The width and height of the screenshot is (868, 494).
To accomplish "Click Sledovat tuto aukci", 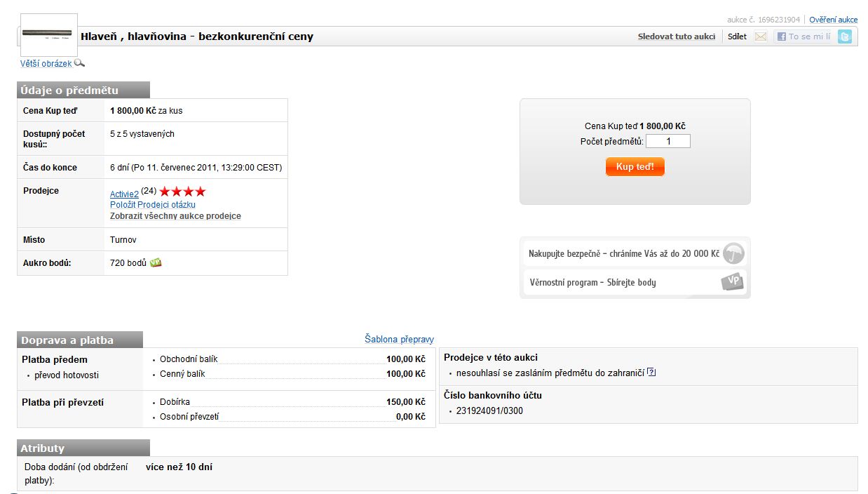I will pos(676,36).
